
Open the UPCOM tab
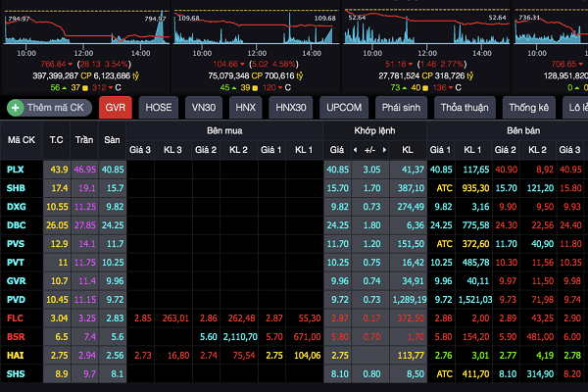pos(344,108)
